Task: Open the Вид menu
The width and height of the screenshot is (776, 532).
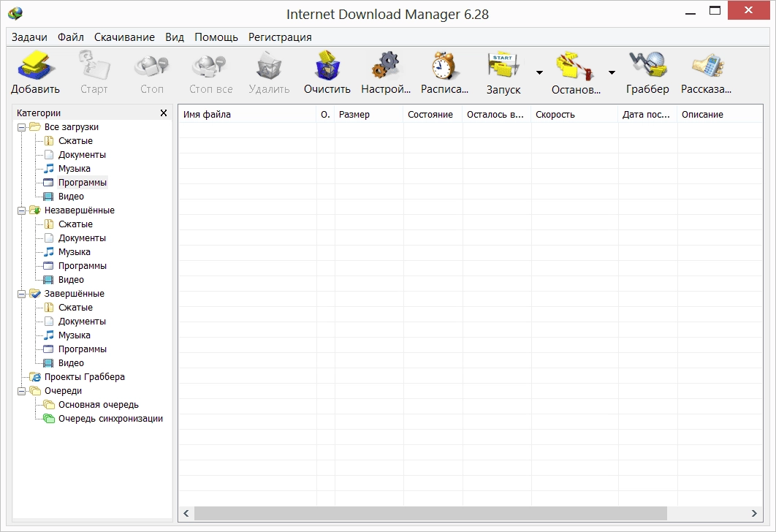Action: coord(174,37)
